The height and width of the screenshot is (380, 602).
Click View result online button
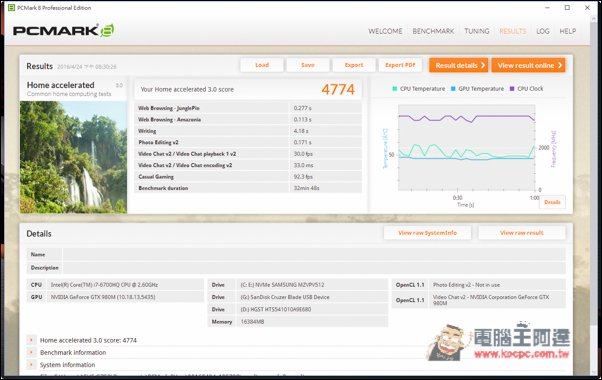[528, 65]
